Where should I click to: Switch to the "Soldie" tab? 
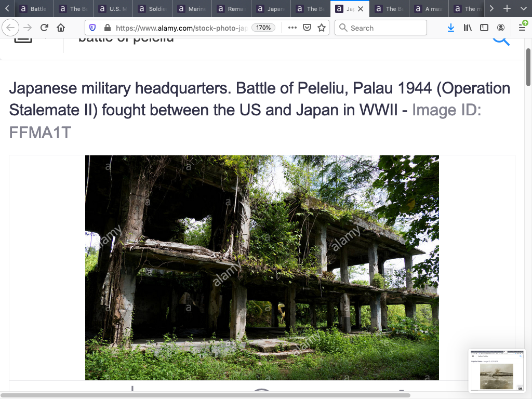click(153, 9)
